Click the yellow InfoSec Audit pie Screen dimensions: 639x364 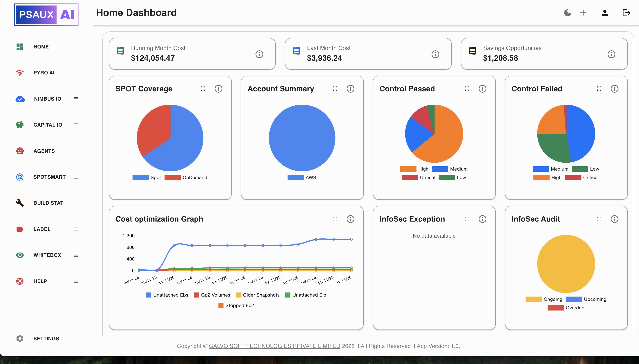566,264
